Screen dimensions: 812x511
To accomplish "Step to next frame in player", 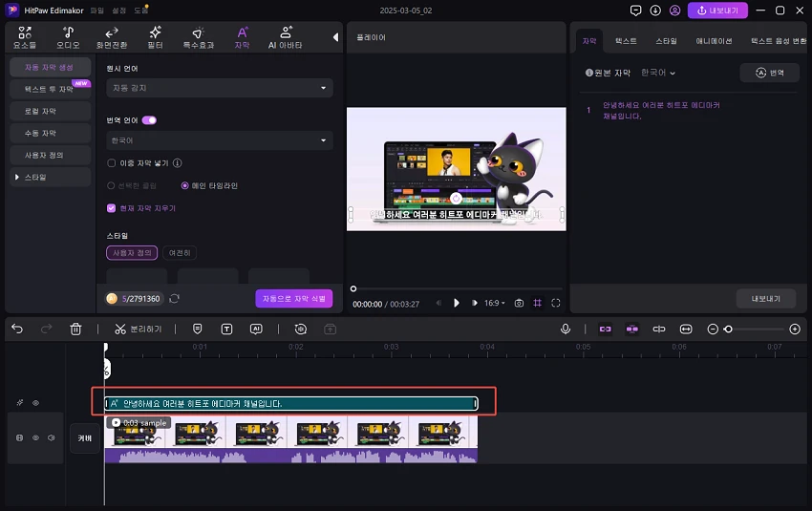I will click(x=474, y=303).
